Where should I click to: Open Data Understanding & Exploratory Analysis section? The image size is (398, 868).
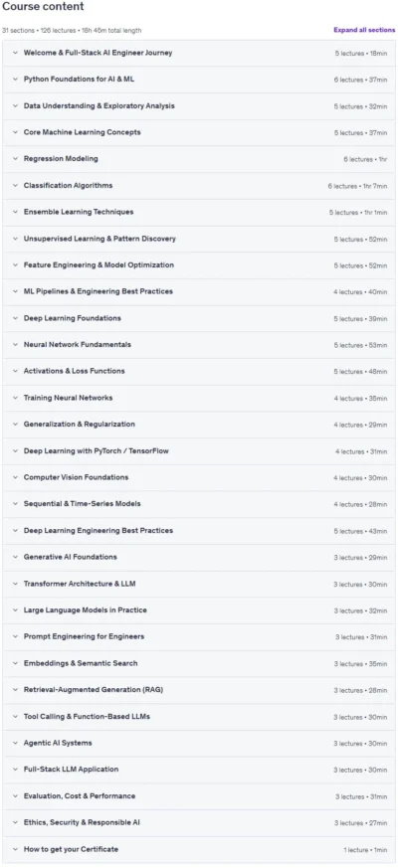[199, 106]
